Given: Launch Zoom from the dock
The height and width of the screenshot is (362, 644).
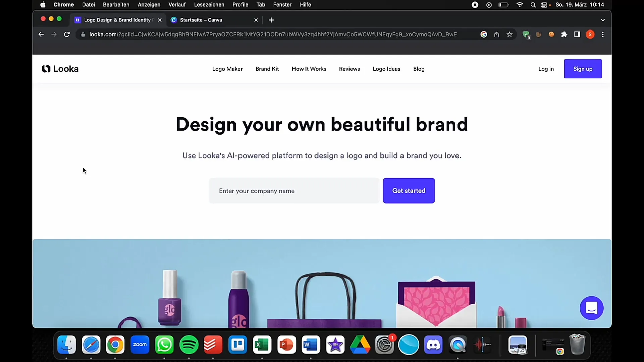Looking at the screenshot, I should tap(140, 345).
